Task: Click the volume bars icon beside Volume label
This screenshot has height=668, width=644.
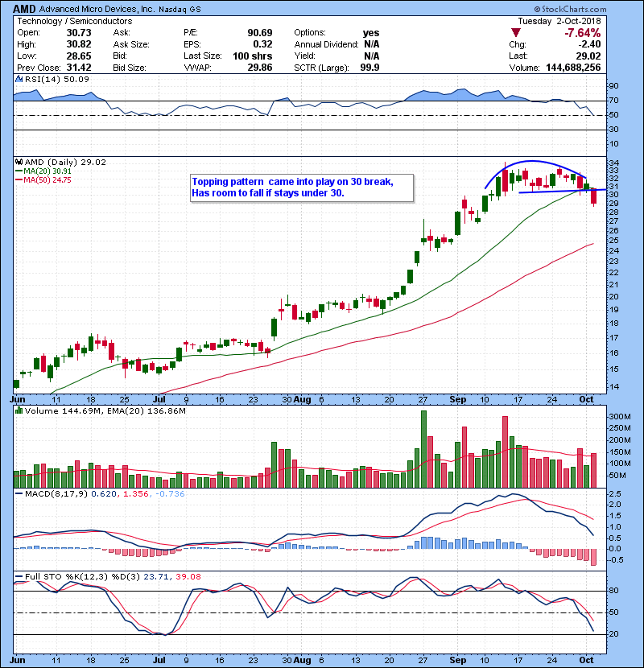Action: pyautogui.click(x=19, y=410)
